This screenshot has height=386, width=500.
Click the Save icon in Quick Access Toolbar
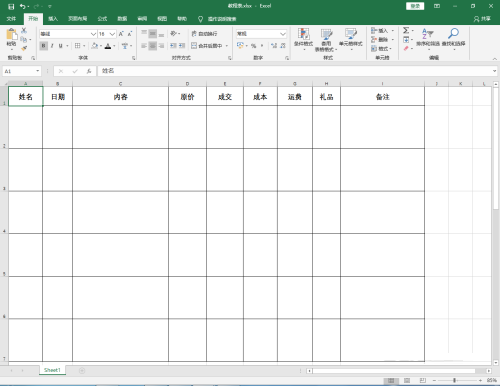[x=11, y=6]
